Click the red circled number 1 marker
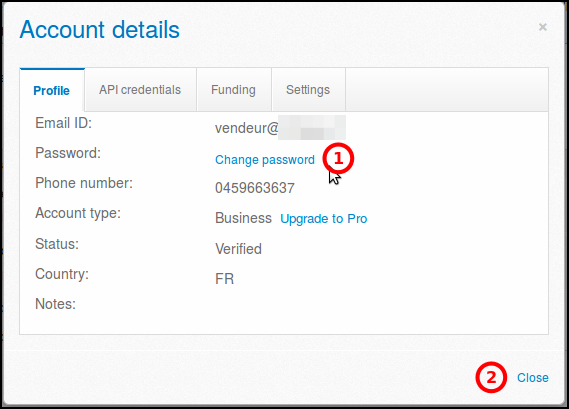The width and height of the screenshot is (569, 409). click(338, 158)
